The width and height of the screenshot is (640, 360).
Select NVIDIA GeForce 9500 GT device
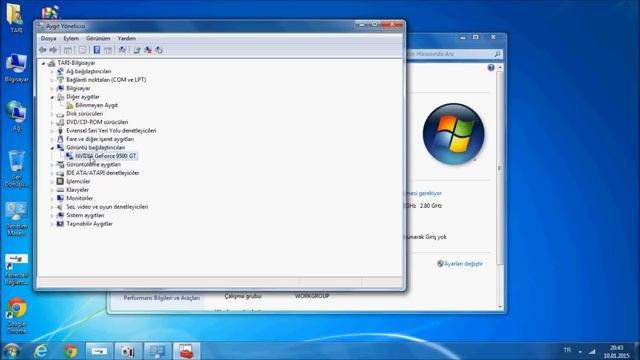pos(105,156)
